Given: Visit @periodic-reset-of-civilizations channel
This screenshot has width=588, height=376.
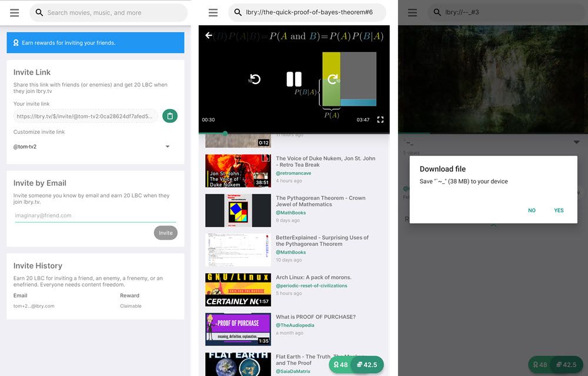Looking at the screenshot, I should coord(311,286).
